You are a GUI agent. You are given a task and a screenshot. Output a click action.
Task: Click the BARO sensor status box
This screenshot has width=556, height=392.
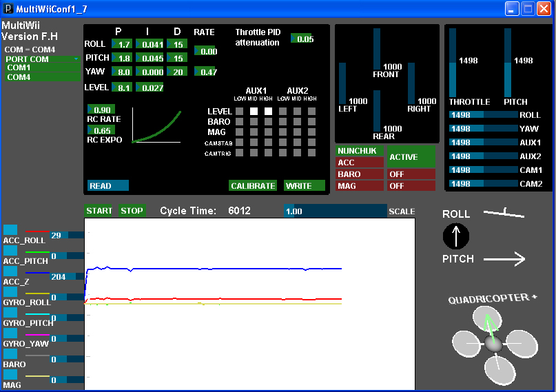(x=360, y=174)
